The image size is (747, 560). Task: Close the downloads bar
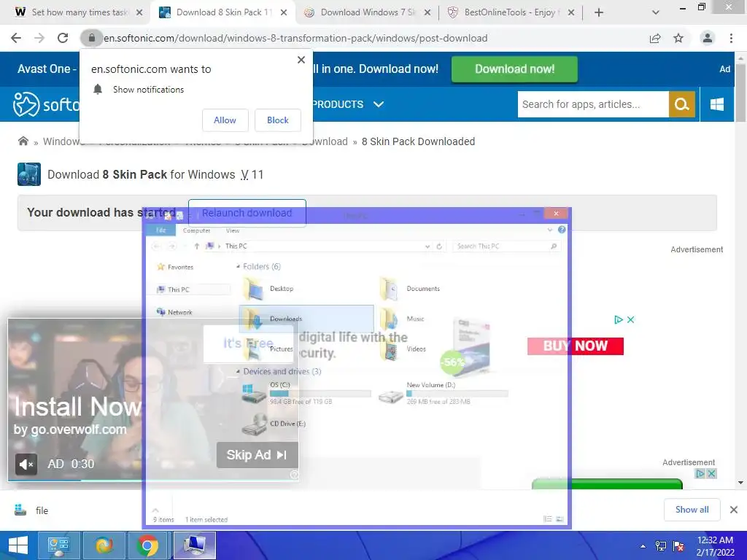tap(734, 510)
